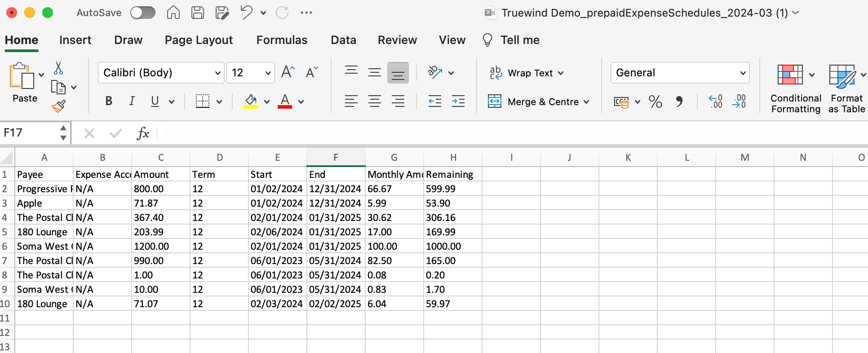Click the Undo arrow icon
Image resolution: width=868 pixels, height=353 pixels.
(x=246, y=13)
